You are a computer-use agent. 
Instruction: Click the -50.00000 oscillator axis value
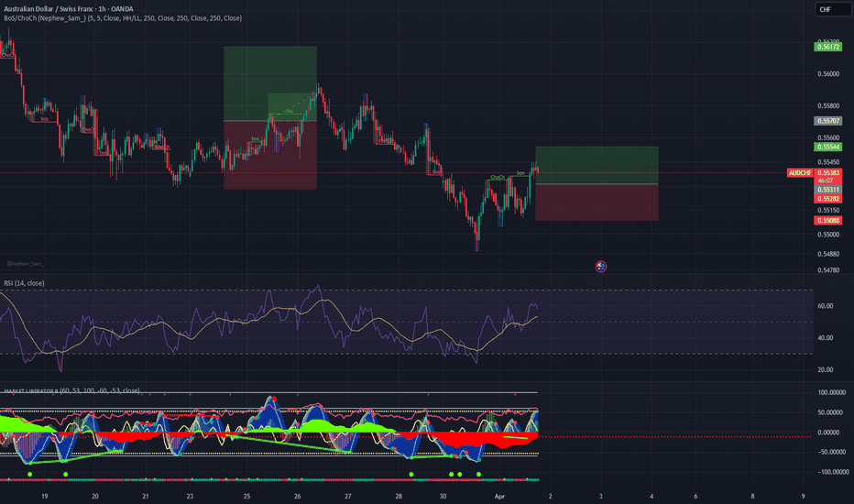832,453
